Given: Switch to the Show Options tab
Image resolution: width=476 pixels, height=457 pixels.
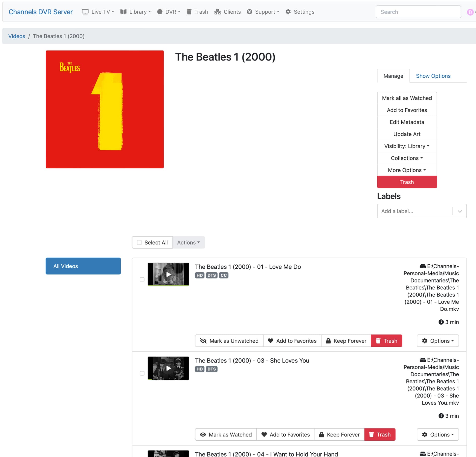Looking at the screenshot, I should 433,76.
